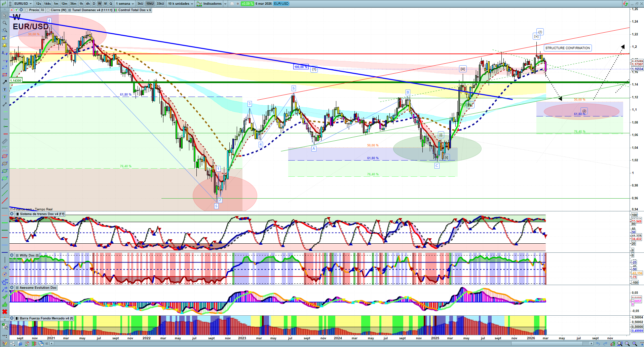Viewport: 644px width, 347px height.
Task: Toggle Control Total Doc v.6 indicator visibility
Action: [116, 10]
